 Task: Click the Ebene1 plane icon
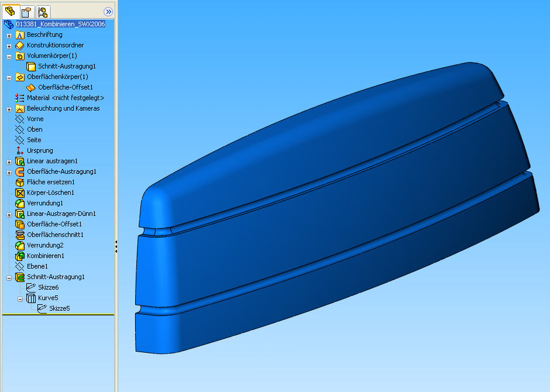(x=20, y=266)
